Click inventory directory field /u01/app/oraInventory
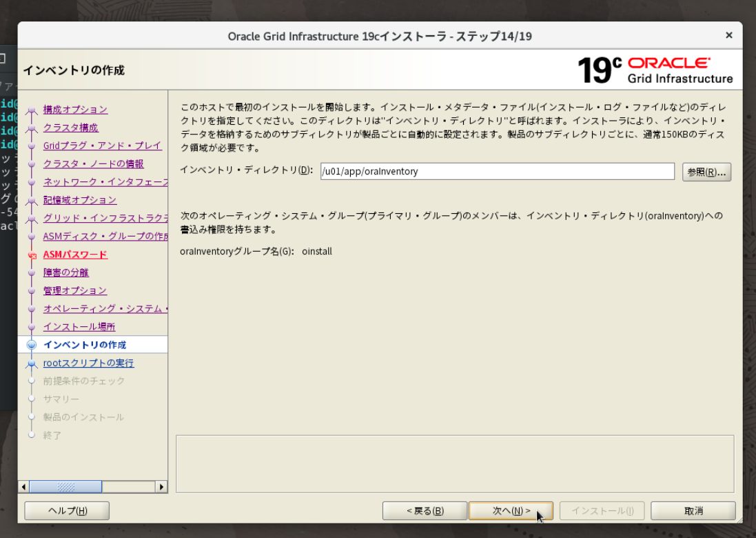 click(497, 171)
